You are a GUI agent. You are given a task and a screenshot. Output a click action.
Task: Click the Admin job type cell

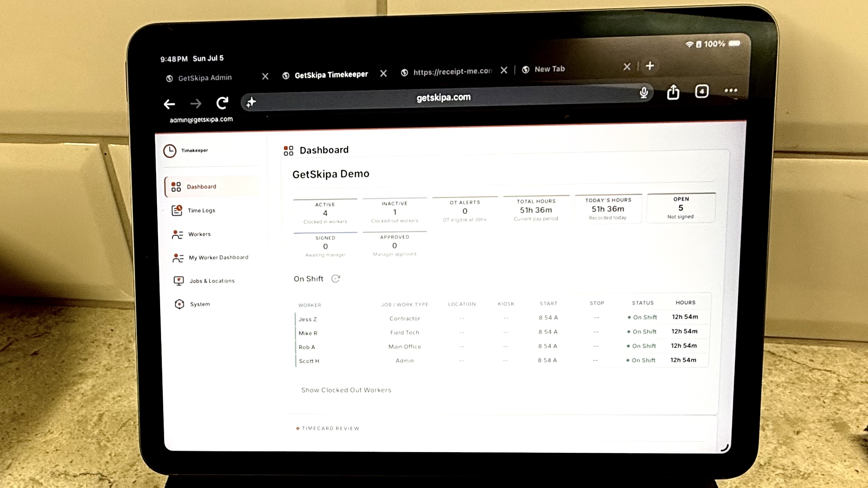pyautogui.click(x=405, y=361)
